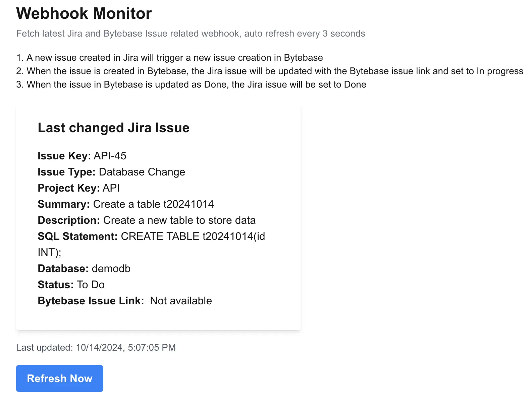Click the Last changed Jira Issue heading
Screen dimensions: 532x406
click(x=114, y=128)
